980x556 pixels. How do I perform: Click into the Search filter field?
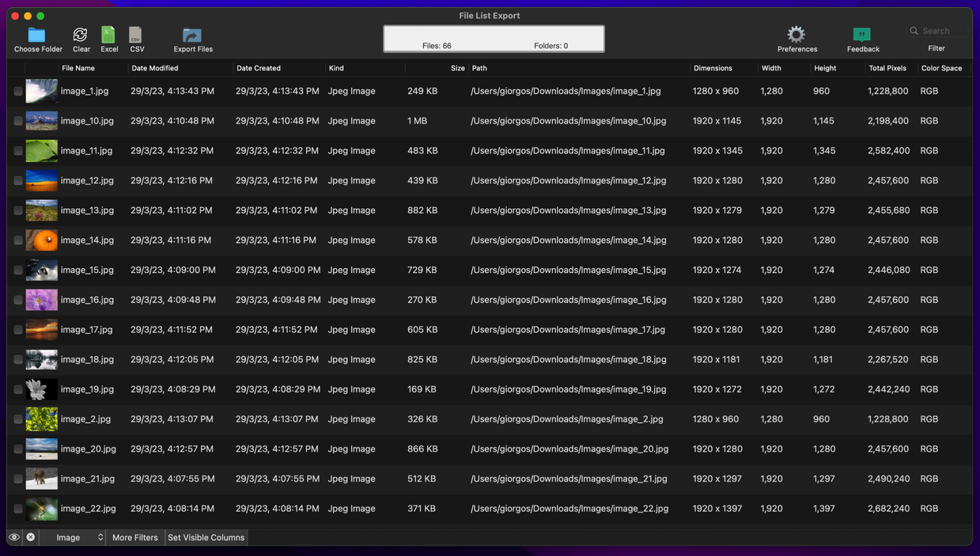click(936, 31)
